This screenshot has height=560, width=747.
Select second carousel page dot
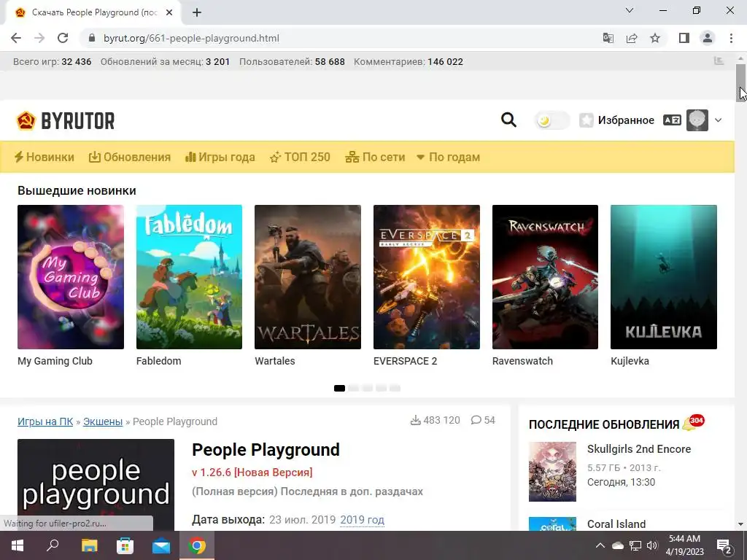coord(353,388)
